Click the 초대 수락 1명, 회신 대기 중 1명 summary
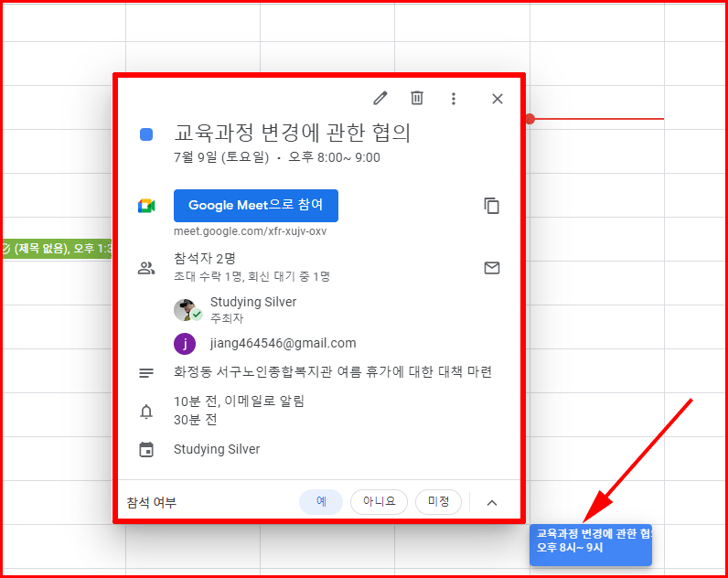 click(252, 277)
